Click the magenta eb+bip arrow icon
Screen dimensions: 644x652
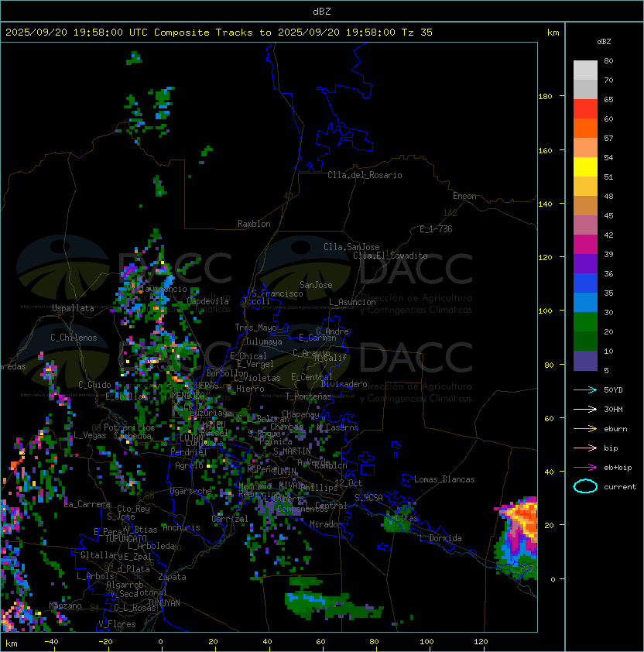(585, 468)
